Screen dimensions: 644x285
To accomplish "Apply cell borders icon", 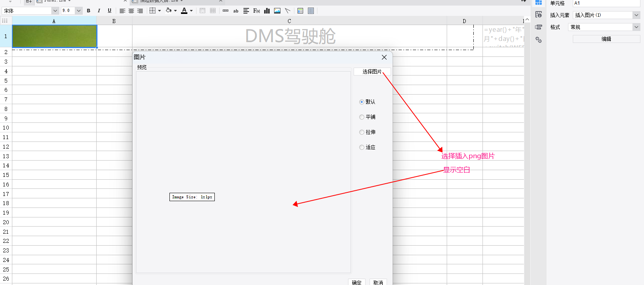I will tap(152, 11).
